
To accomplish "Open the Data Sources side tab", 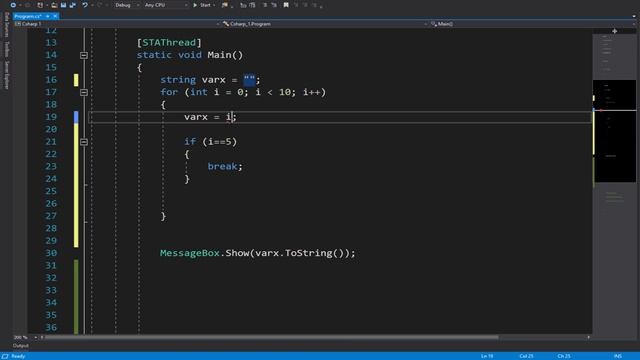I will pyautogui.click(x=7, y=24).
